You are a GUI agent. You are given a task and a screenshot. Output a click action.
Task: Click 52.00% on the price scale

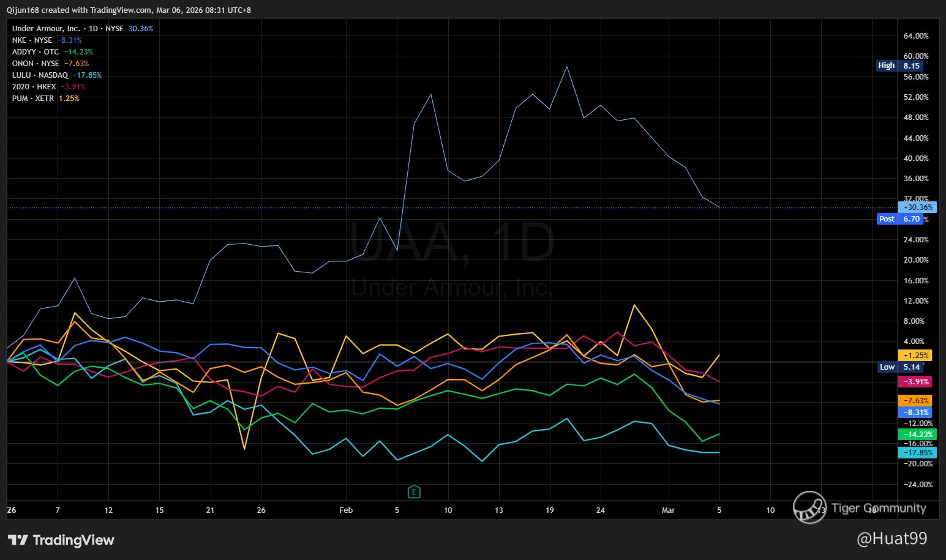coord(916,97)
